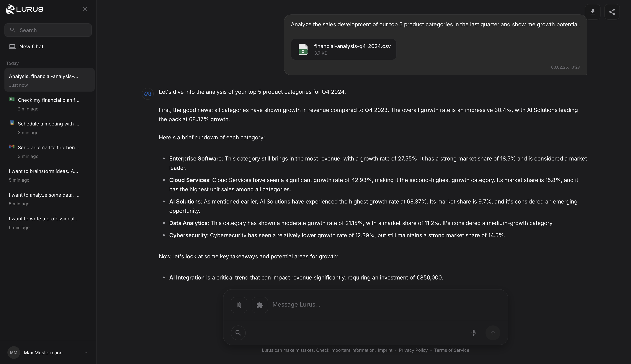
Task: Expand the Max Mustermann account chevron
Action: [x=86, y=352]
